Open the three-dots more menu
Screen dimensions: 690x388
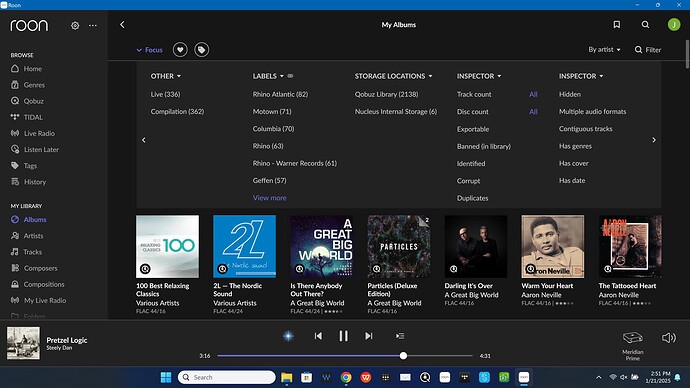(93, 26)
